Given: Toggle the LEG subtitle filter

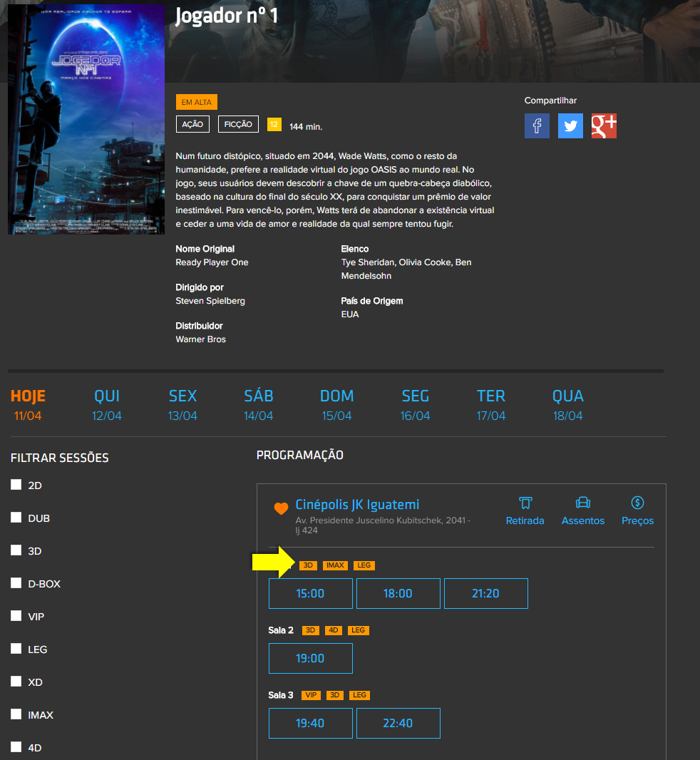Looking at the screenshot, I should tap(16, 649).
